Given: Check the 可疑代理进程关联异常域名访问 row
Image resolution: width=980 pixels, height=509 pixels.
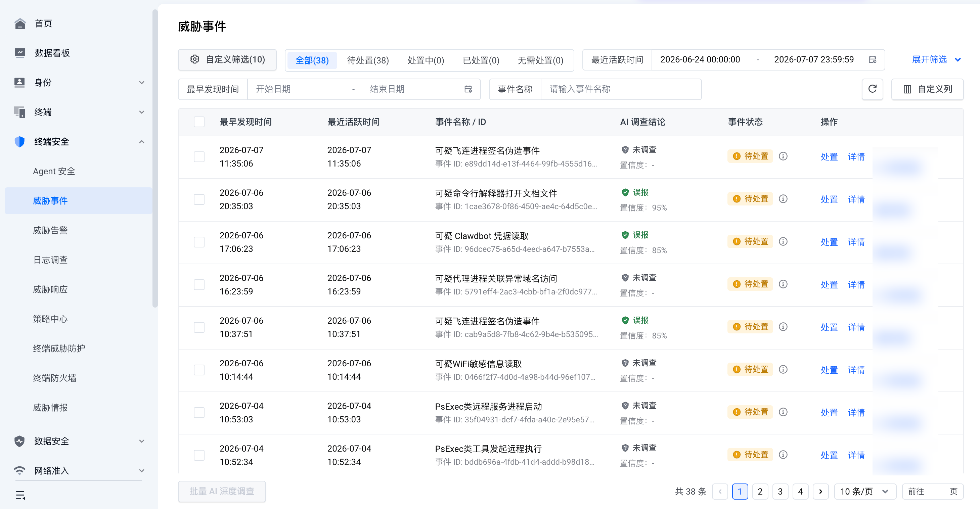Looking at the screenshot, I should pyautogui.click(x=199, y=285).
